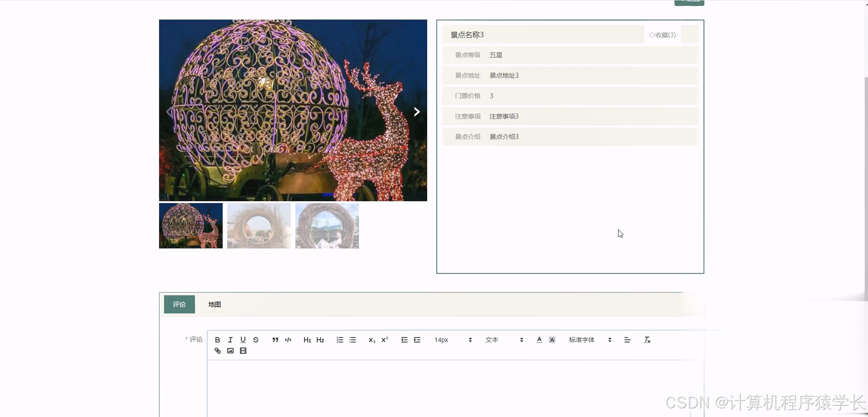The width and height of the screenshot is (868, 417).
Task: Click the 收藏(3) favorite button
Action: point(662,35)
